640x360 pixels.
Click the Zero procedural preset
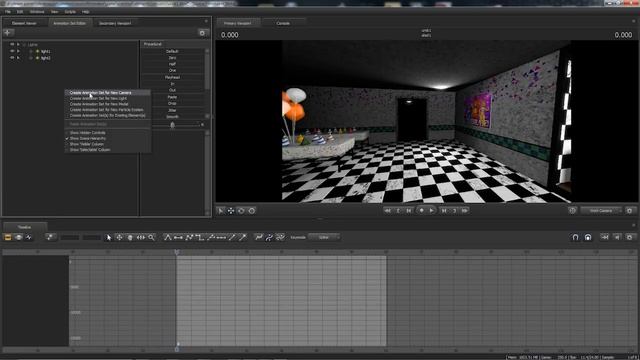pos(172,58)
